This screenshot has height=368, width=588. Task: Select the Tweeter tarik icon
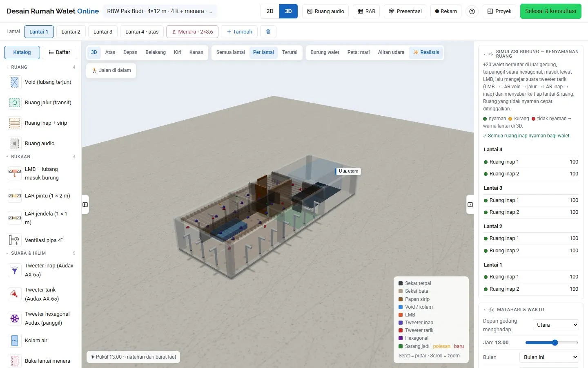tap(15, 294)
